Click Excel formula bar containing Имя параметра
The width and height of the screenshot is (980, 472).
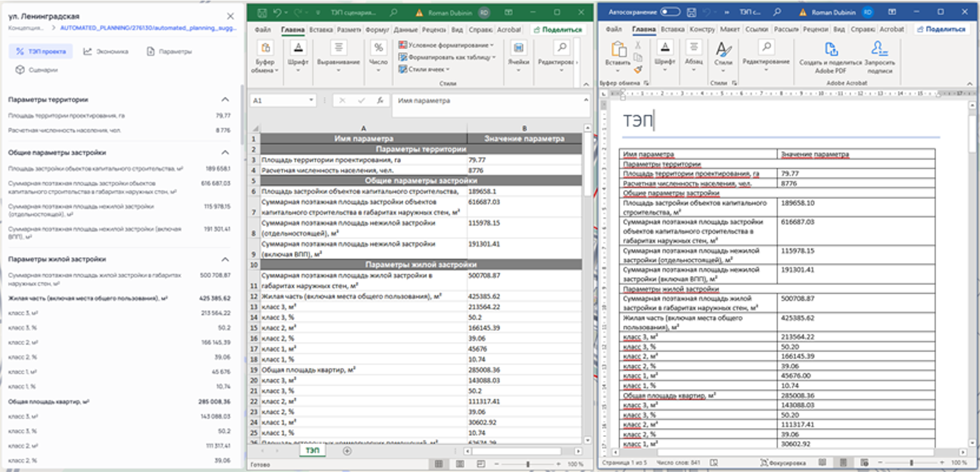(x=491, y=105)
